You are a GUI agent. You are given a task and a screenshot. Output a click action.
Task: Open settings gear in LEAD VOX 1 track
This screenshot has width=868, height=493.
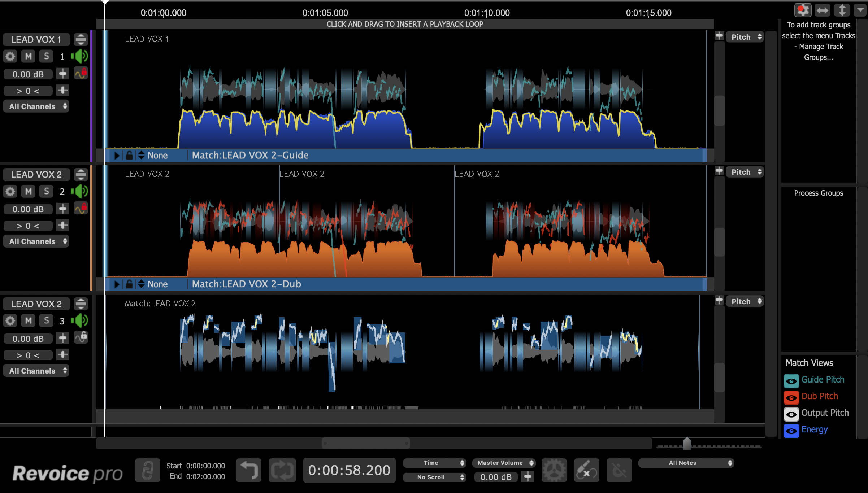(10, 56)
